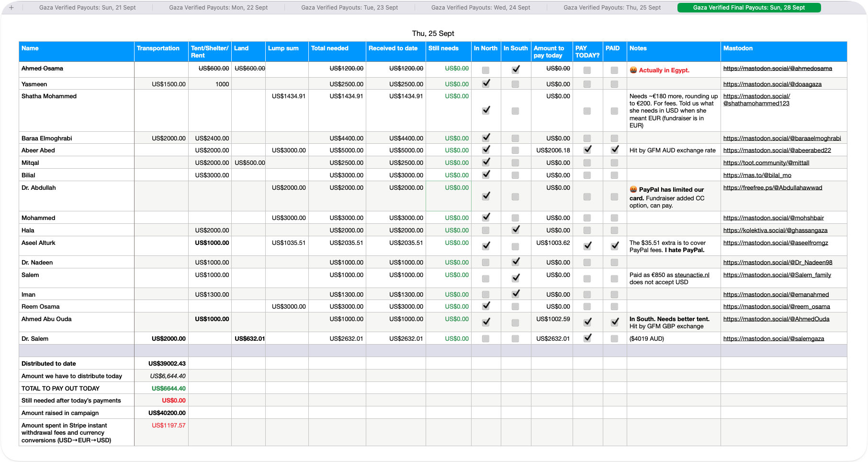The image size is (868, 462).
Task: Check Yasmeen's PAID checkbox
Action: [614, 83]
